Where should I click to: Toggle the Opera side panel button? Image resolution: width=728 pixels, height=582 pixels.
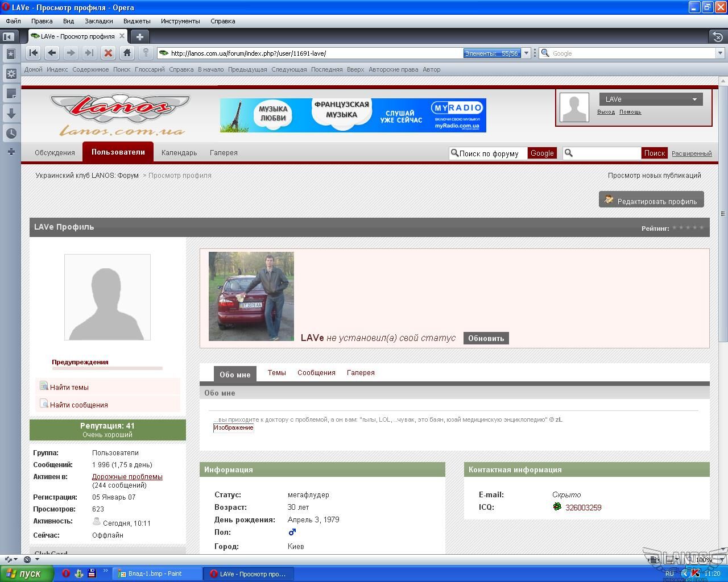pos(8,36)
